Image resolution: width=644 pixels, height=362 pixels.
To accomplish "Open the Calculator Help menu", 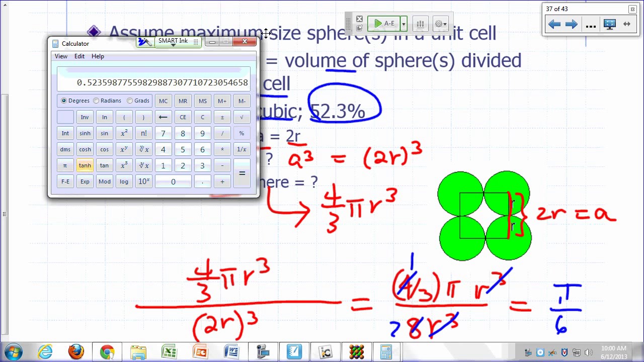I will point(98,56).
